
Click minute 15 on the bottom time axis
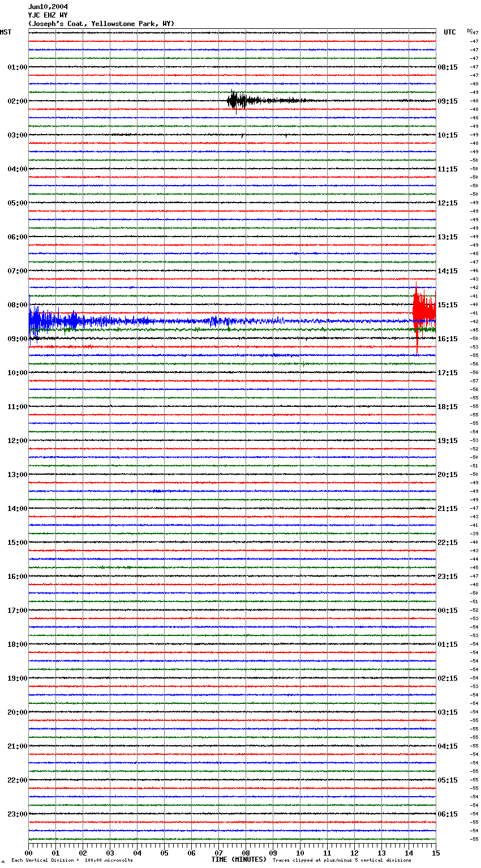click(436, 852)
